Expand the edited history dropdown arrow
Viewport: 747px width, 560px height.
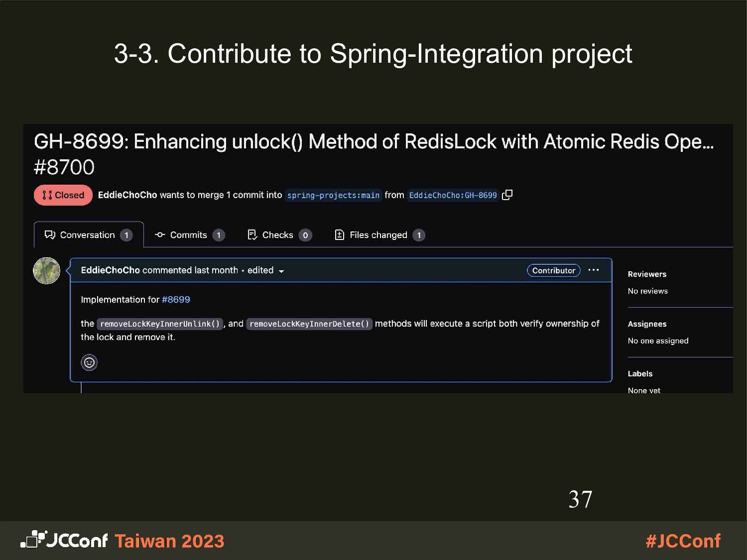[281, 271]
